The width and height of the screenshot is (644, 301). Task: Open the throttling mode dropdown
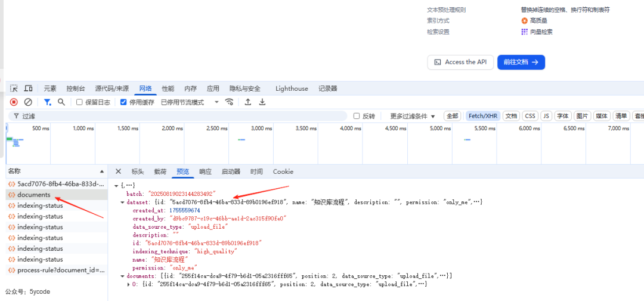point(190,102)
